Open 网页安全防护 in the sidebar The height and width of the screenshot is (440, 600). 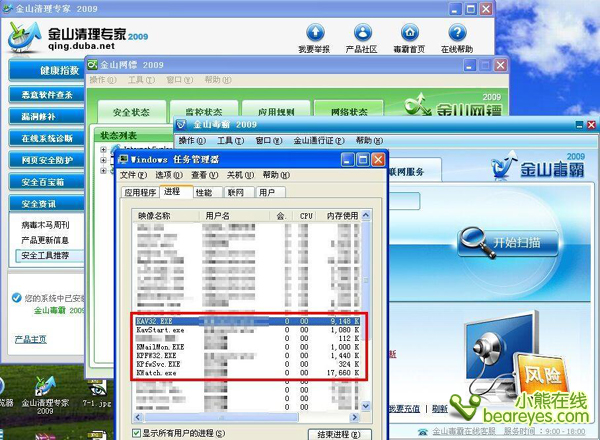pyautogui.click(x=47, y=160)
